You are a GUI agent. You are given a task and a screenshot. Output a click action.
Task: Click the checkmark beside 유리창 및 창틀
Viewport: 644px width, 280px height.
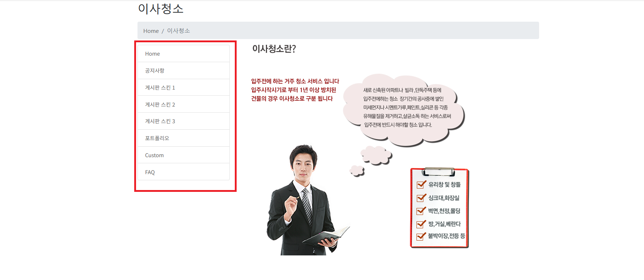pyautogui.click(x=421, y=185)
